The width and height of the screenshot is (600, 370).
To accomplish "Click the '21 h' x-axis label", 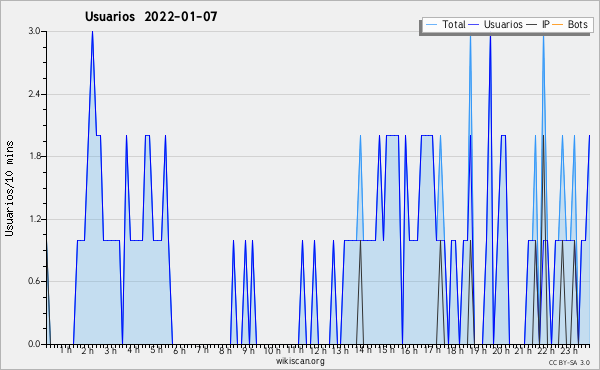I will (523, 350).
